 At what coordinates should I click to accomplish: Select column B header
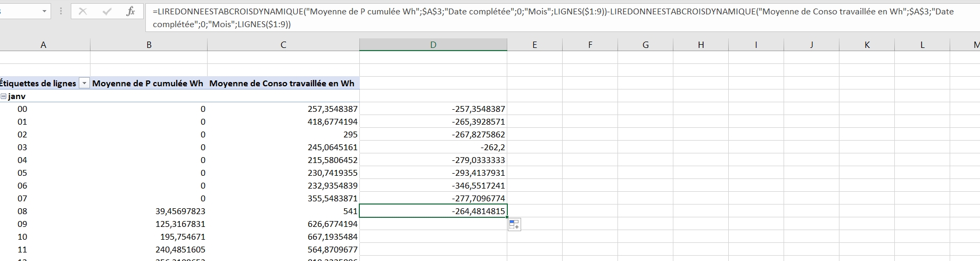pyautogui.click(x=149, y=45)
